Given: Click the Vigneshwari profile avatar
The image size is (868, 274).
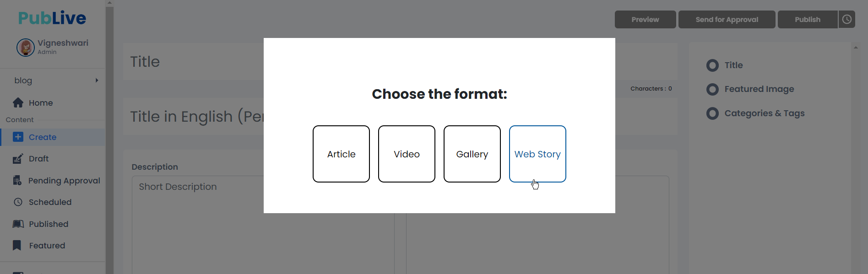Looking at the screenshot, I should 26,47.
